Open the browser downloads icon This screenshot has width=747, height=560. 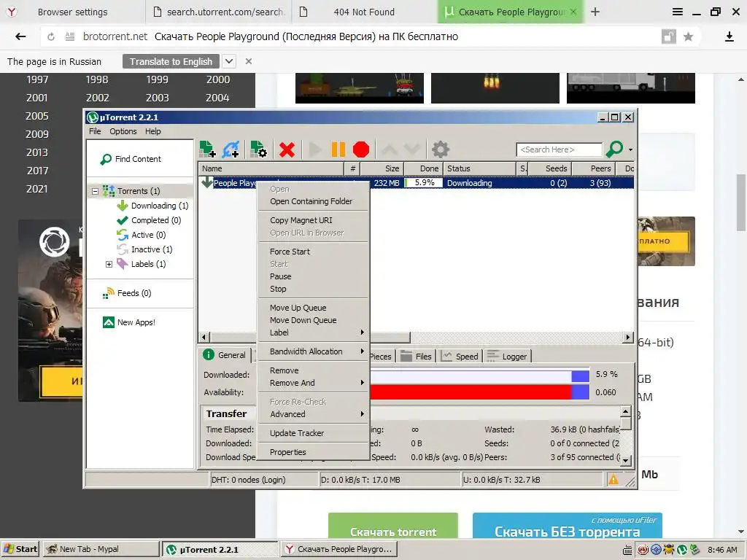pos(729,36)
